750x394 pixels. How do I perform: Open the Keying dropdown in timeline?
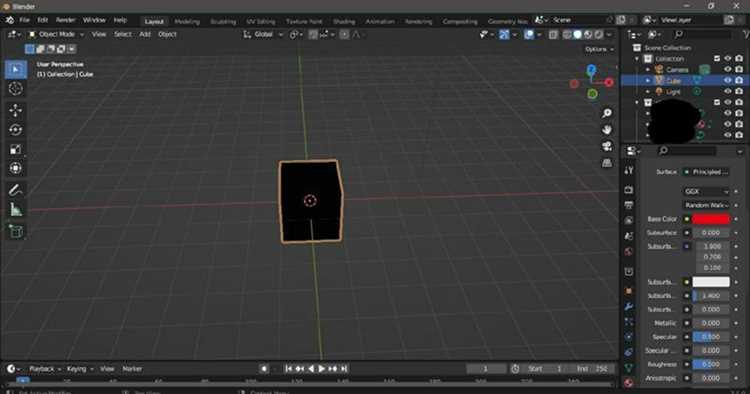[x=79, y=369]
